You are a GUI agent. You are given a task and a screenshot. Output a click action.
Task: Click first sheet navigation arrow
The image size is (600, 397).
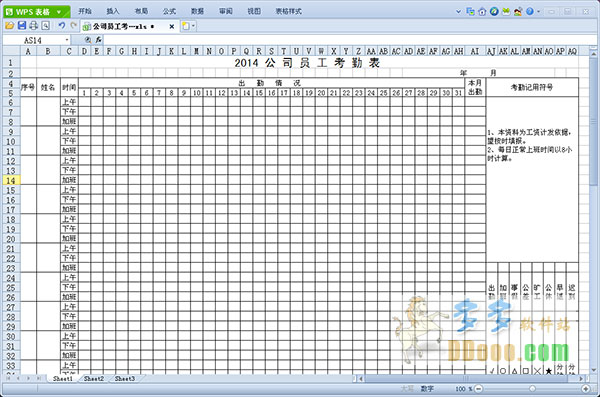[7, 379]
